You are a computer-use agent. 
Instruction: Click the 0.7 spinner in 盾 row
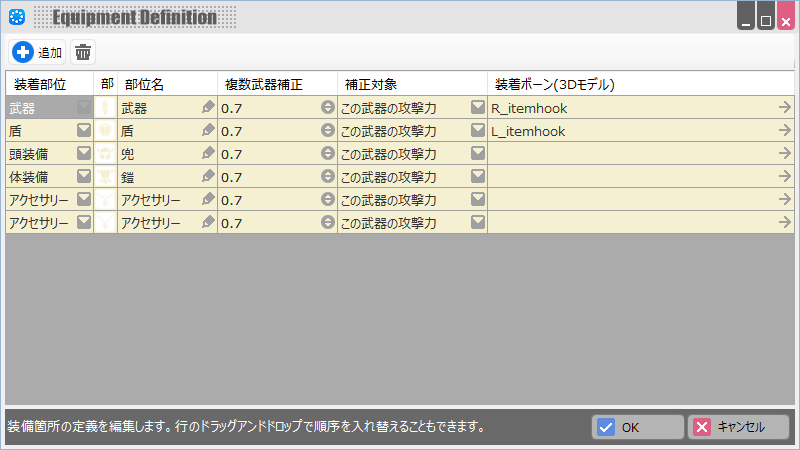pyautogui.click(x=327, y=131)
